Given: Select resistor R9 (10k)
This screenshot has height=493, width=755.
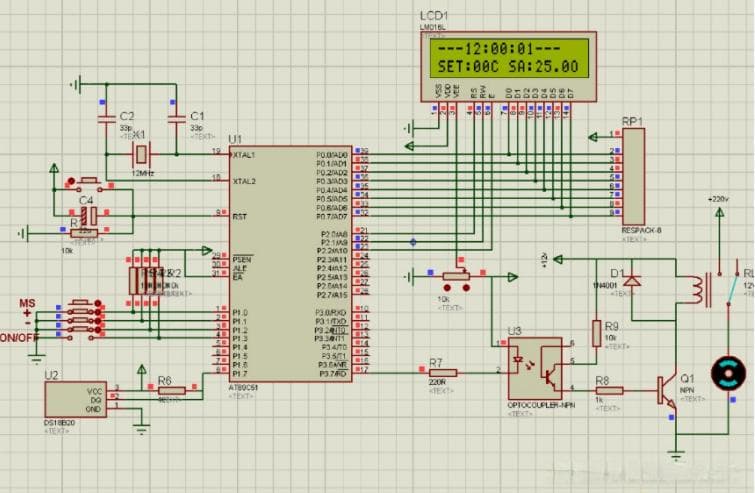Looking at the screenshot, I should click(x=597, y=333).
